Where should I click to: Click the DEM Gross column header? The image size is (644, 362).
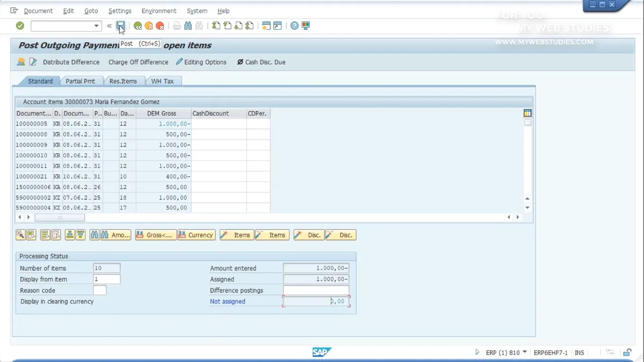point(164,114)
